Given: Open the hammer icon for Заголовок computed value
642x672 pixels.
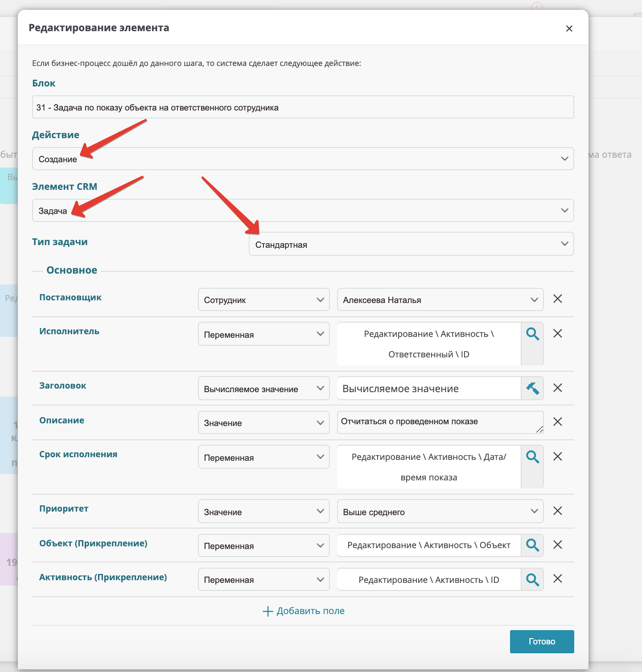Looking at the screenshot, I should point(532,388).
